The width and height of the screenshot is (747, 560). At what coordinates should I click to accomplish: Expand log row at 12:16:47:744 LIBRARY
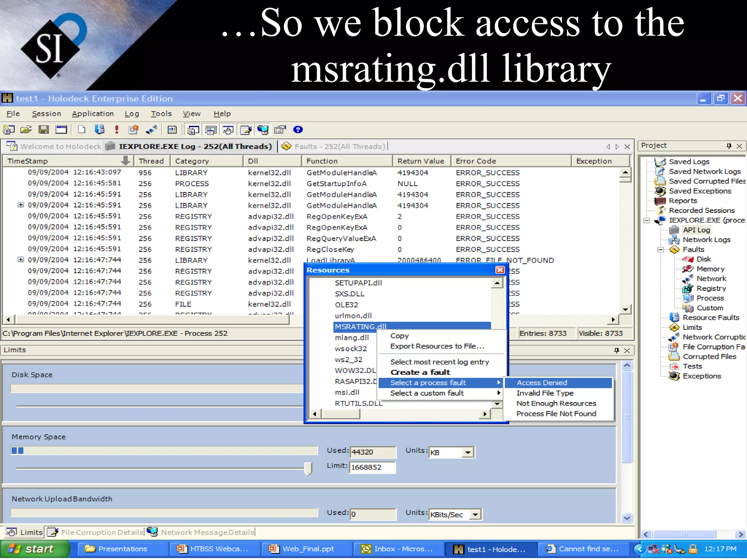click(21, 260)
